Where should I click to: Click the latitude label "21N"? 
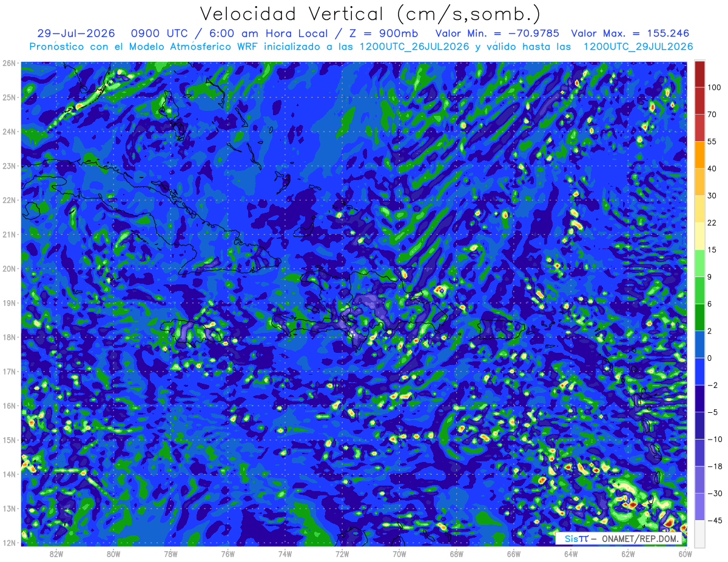9,235
